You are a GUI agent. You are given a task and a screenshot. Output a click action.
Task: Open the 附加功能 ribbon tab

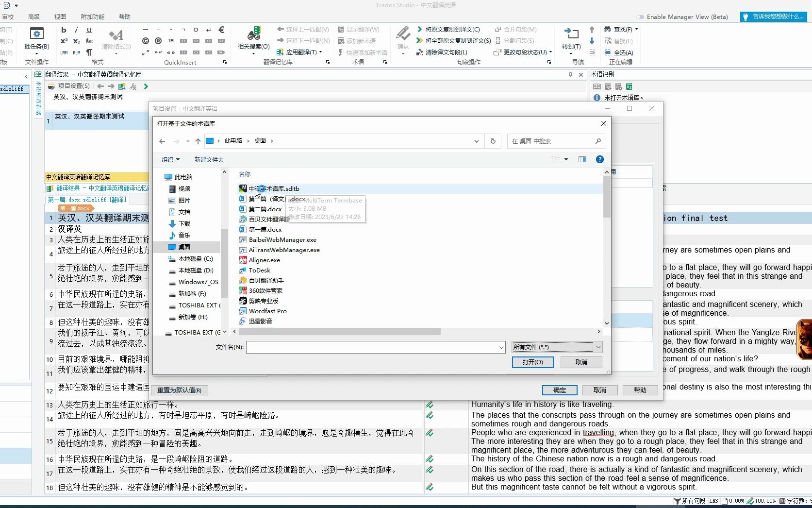[92, 16]
